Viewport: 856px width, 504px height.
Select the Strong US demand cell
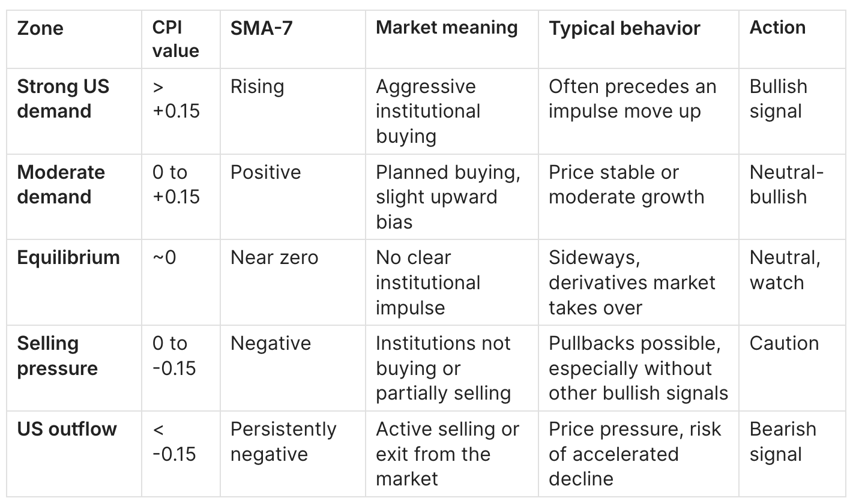click(x=63, y=98)
